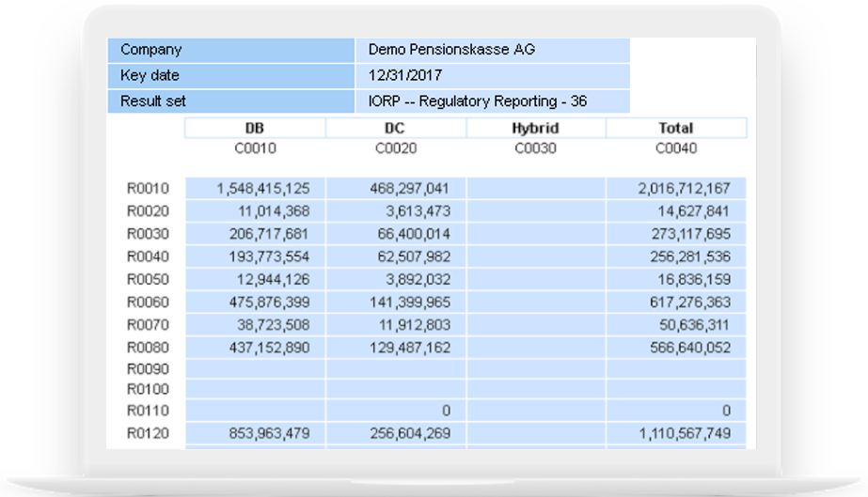
Task: Click the Key date label cell
Action: click(231, 75)
